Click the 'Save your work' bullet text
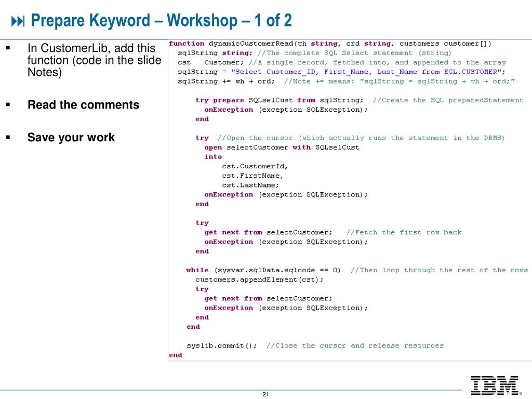Image resolution: width=532 pixels, height=399 pixels. 71,137
